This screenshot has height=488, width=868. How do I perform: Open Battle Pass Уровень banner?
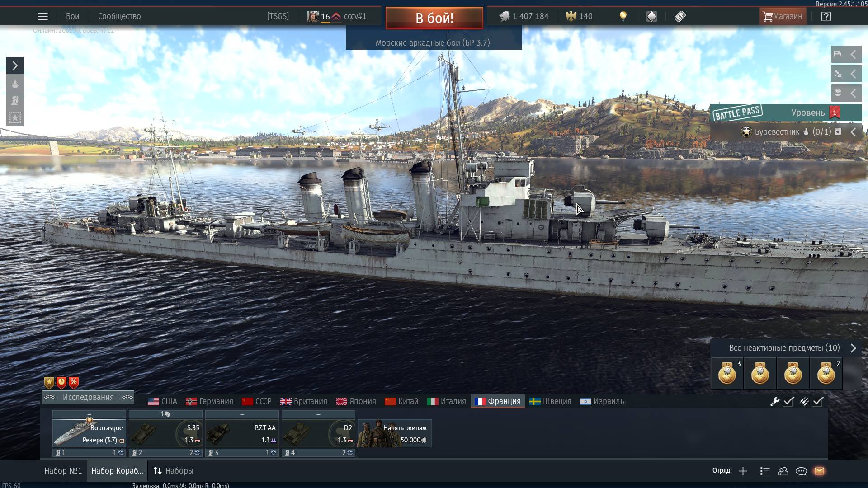coord(785,113)
